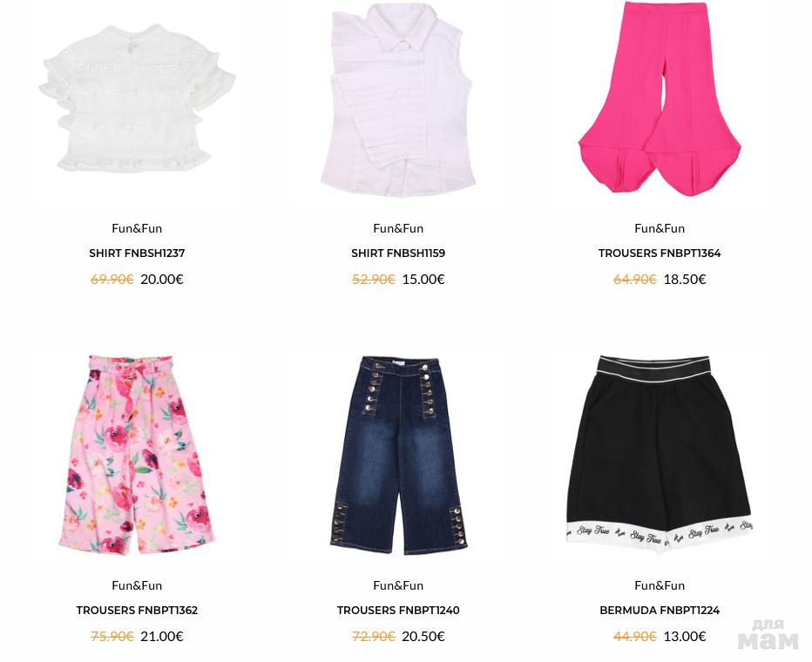Click the TROUSERS FNBPT1240 product title
Screen dimensions: 812x662
click(x=398, y=611)
